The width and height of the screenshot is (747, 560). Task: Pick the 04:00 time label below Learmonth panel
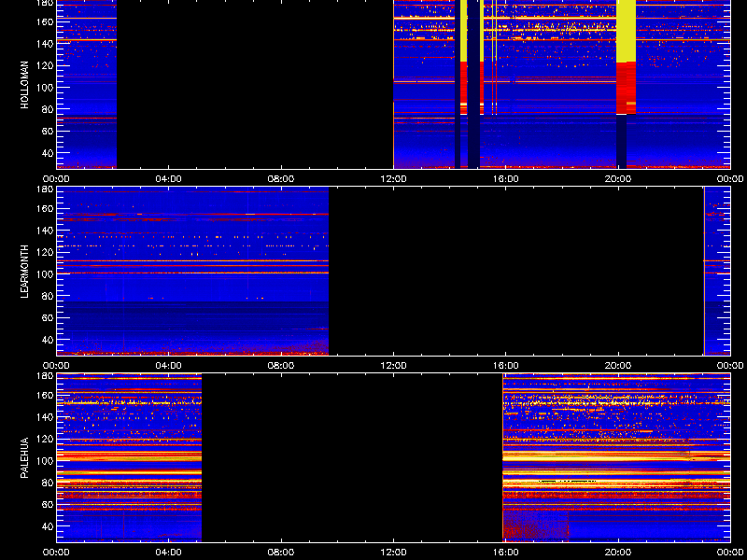169,366
